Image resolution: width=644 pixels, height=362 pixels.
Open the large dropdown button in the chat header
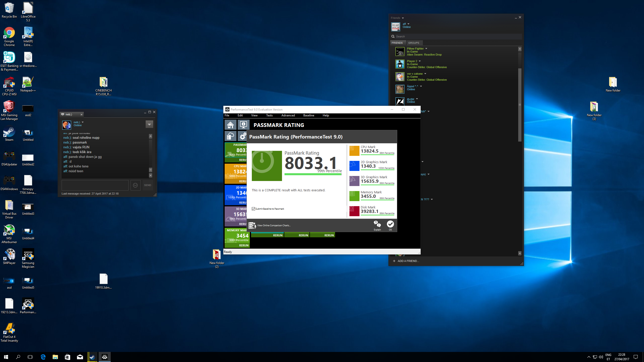(x=149, y=124)
